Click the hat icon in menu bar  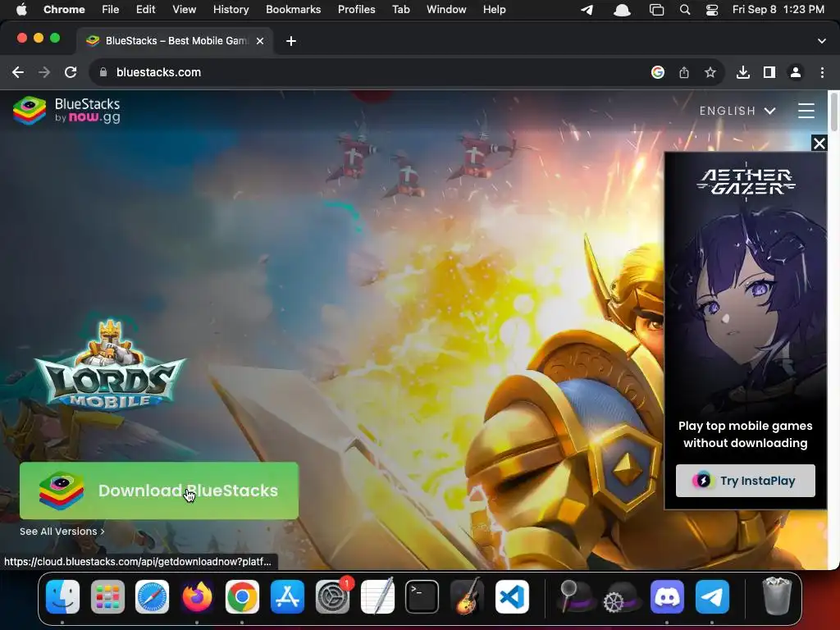622,10
